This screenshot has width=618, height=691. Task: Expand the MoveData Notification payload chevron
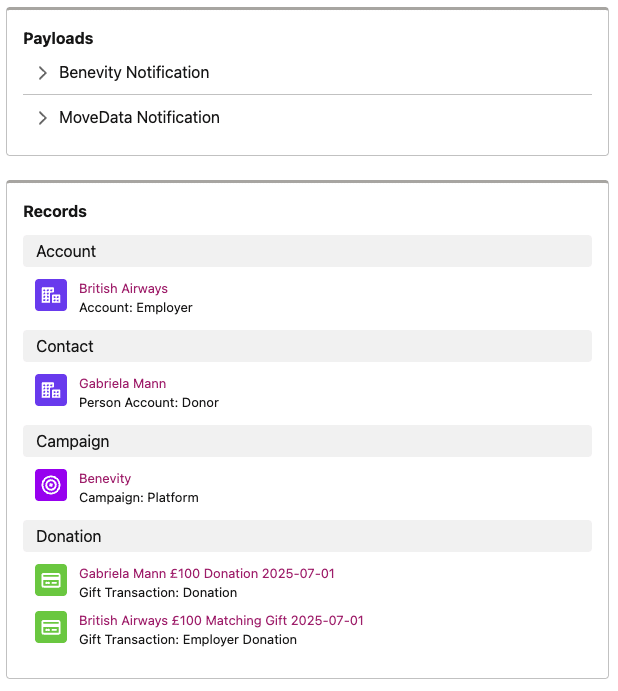coord(43,118)
